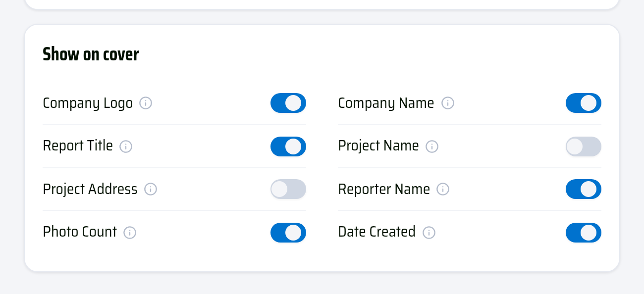Show info for Reporter Name
The height and width of the screenshot is (294, 644).
tap(443, 189)
